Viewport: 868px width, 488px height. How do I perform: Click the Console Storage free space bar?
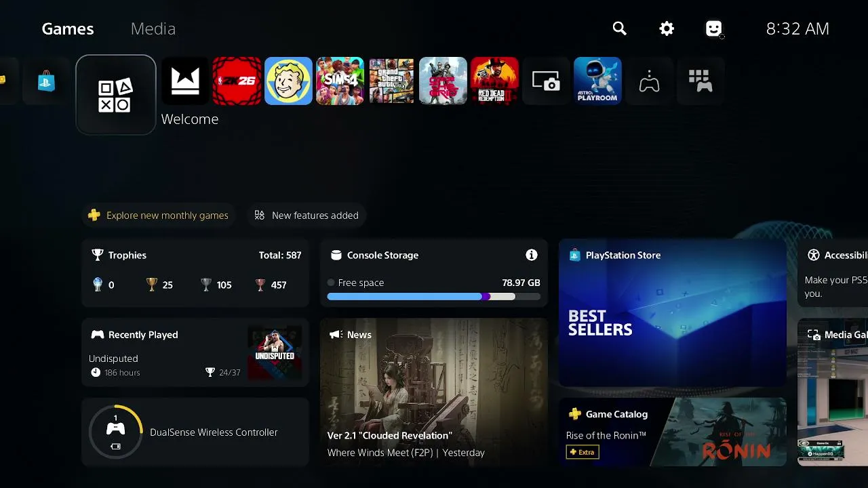(433, 297)
